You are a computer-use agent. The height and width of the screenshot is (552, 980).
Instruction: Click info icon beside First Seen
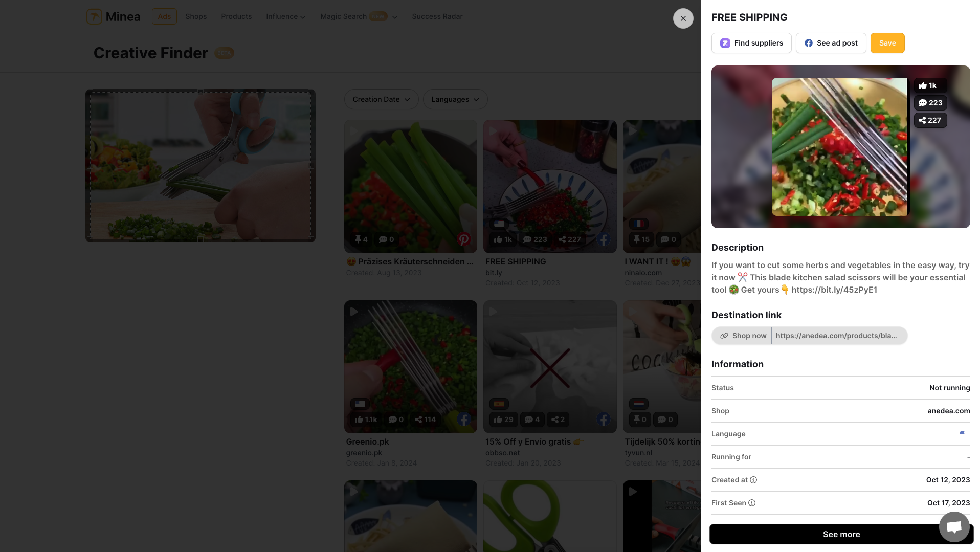(x=752, y=503)
